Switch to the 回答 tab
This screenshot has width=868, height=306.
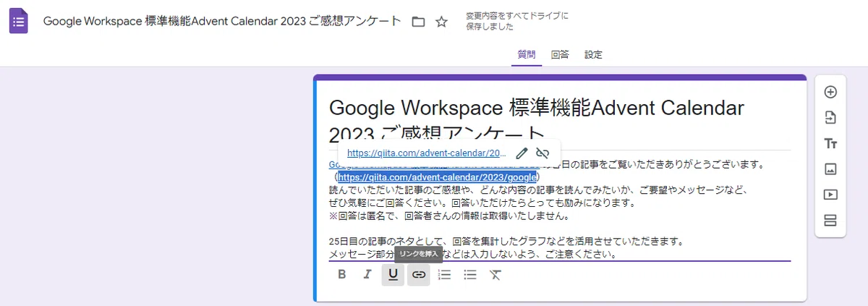pyautogui.click(x=560, y=54)
